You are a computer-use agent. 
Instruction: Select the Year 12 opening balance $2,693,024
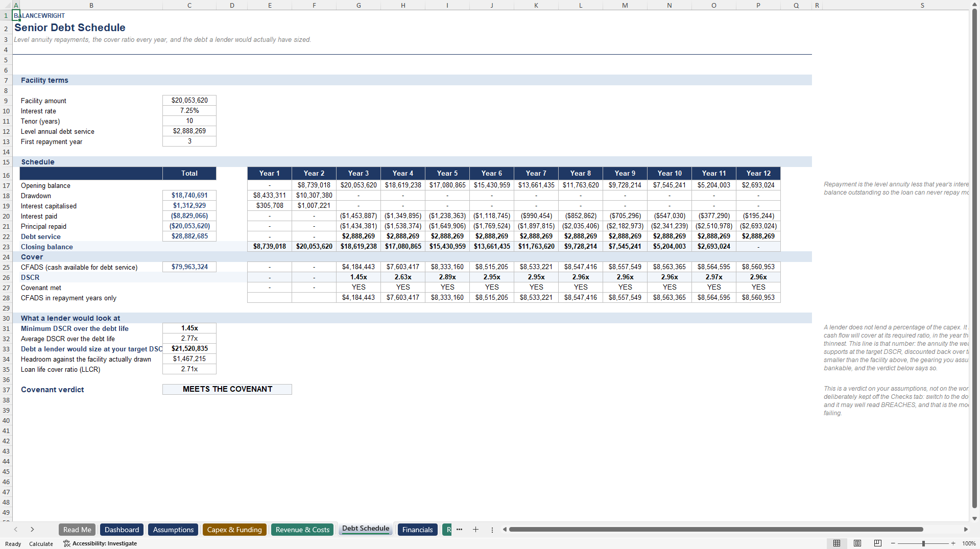click(x=758, y=185)
